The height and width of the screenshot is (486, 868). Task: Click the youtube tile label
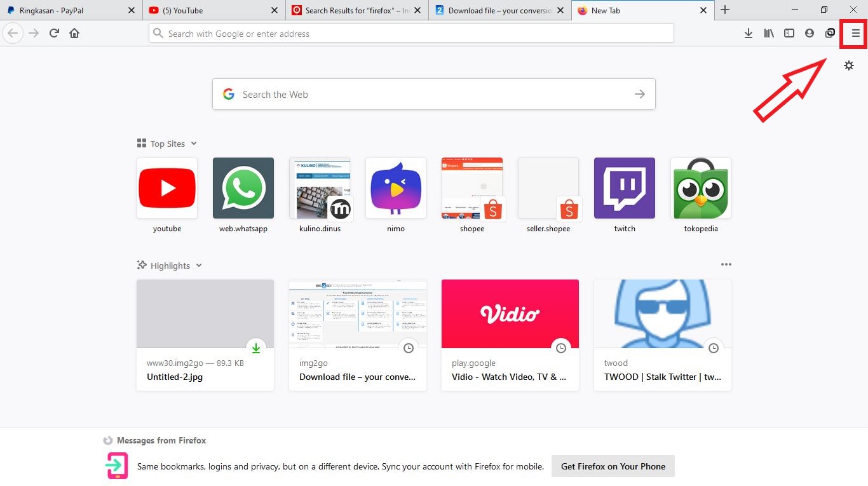[x=167, y=229]
